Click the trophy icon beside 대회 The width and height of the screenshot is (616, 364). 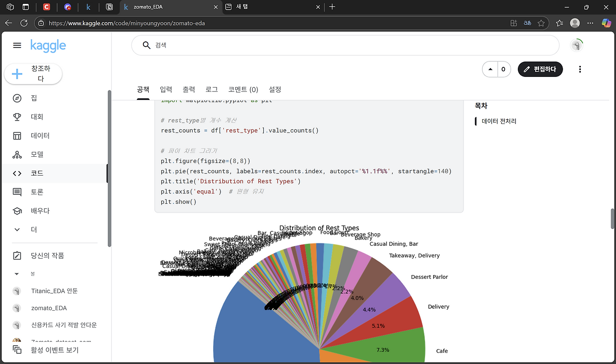point(17,117)
